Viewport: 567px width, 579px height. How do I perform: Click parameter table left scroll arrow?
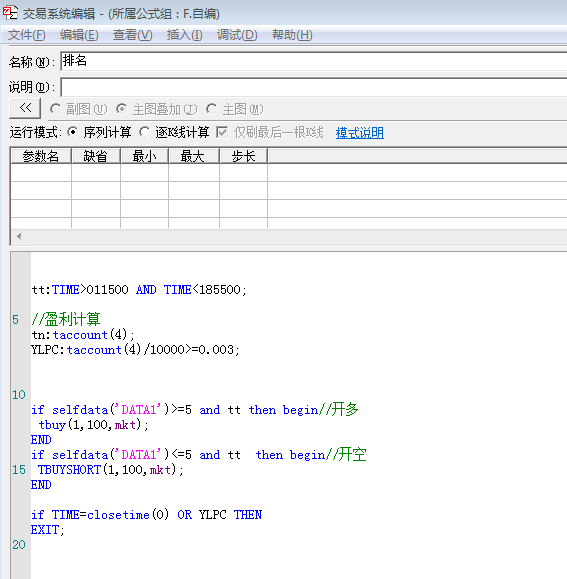[x=19, y=236]
